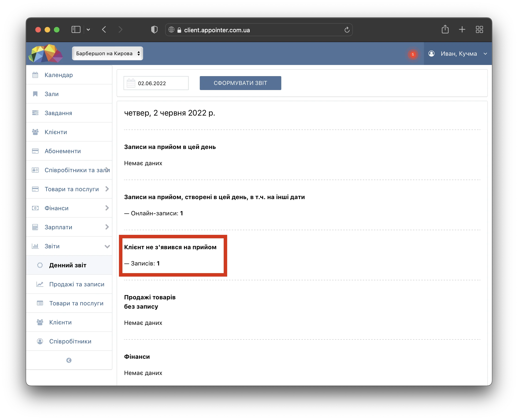Click the user avatar icon beside Иван, Кучма
Image resolution: width=518 pixels, height=420 pixels.
432,54
